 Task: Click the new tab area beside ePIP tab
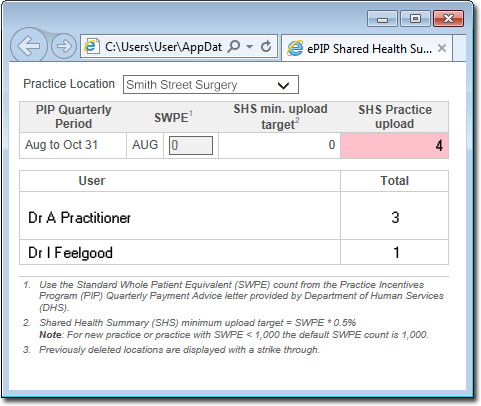tap(459, 48)
